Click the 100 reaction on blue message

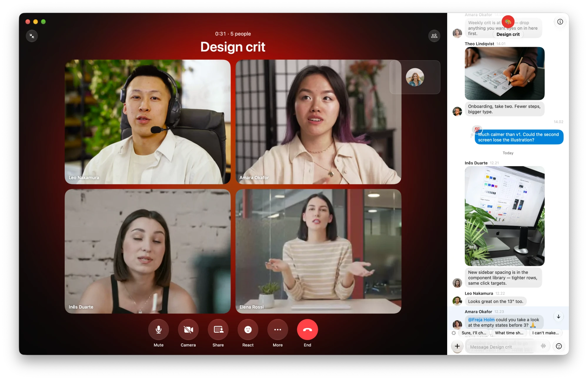click(477, 129)
